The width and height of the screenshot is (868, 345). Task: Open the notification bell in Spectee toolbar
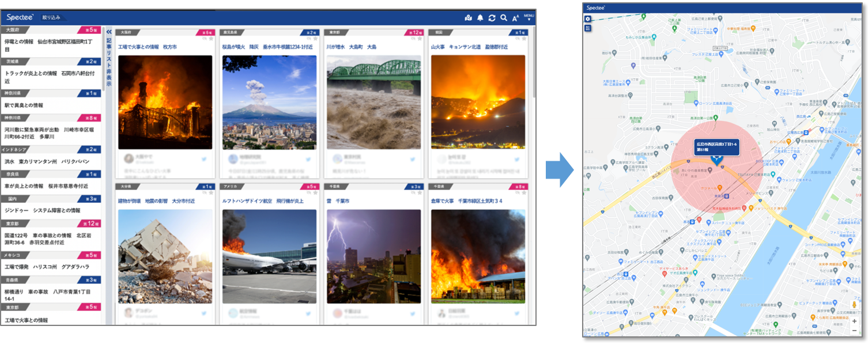pyautogui.click(x=480, y=18)
